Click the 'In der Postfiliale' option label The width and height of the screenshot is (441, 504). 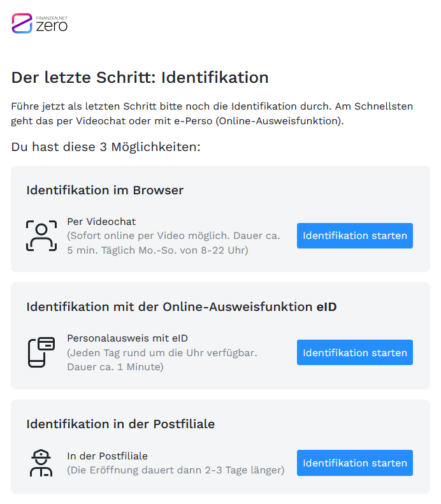point(107,456)
